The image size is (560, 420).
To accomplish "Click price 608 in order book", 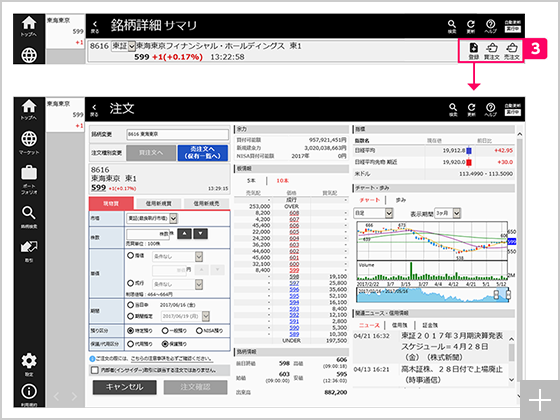I will (294, 213).
